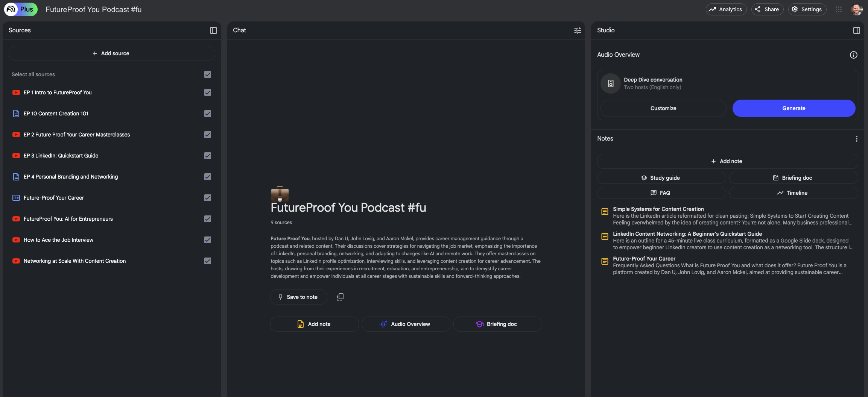Create Briefing doc in Studio panel

(x=793, y=178)
